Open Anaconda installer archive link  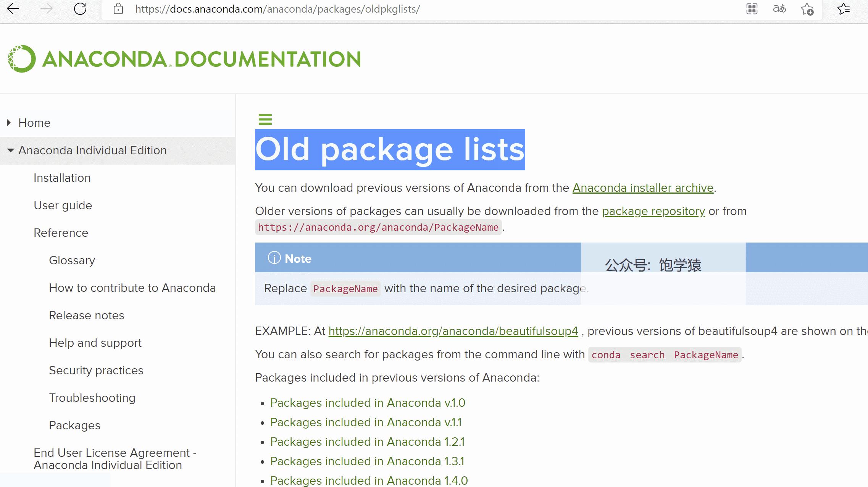tap(643, 188)
